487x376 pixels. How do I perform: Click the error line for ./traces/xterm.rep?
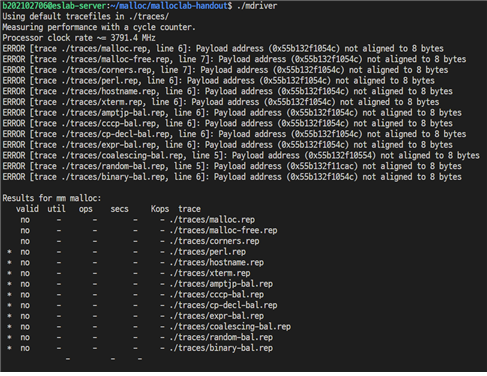pyautogui.click(x=221, y=102)
